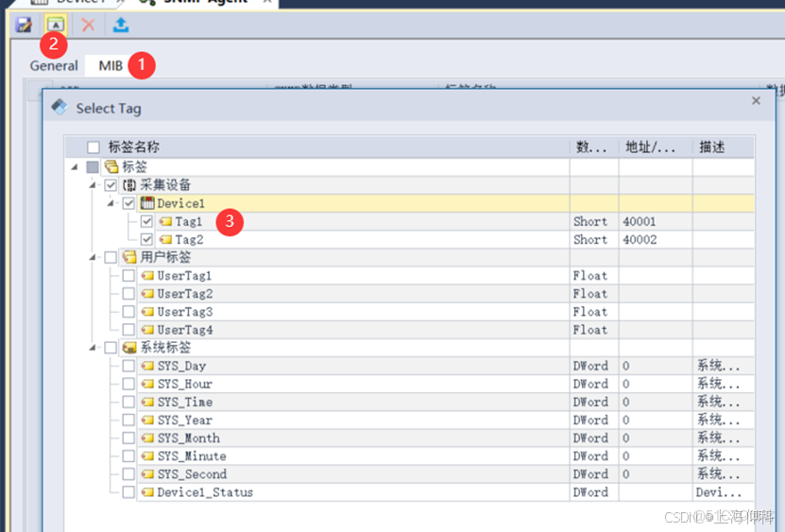Switch to the MIB tab

111,65
